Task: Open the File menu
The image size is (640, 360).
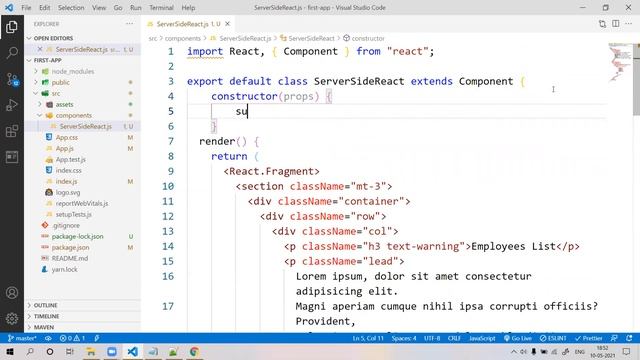Action: pos(26,8)
